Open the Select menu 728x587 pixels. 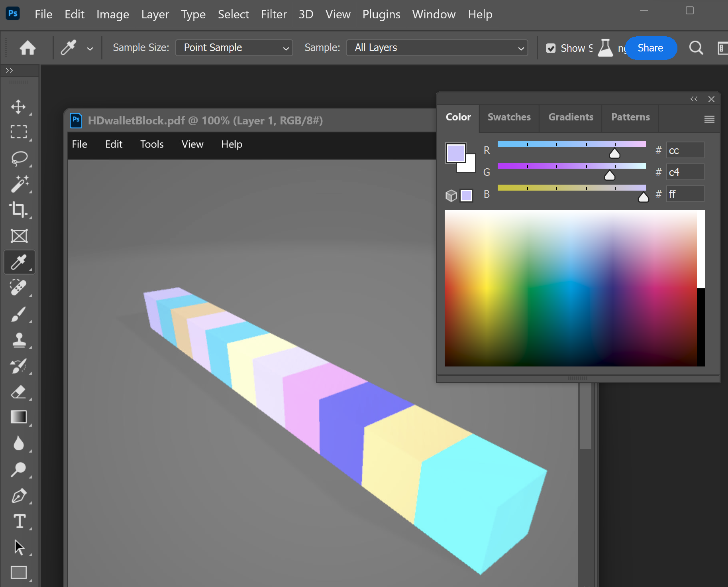pyautogui.click(x=234, y=14)
